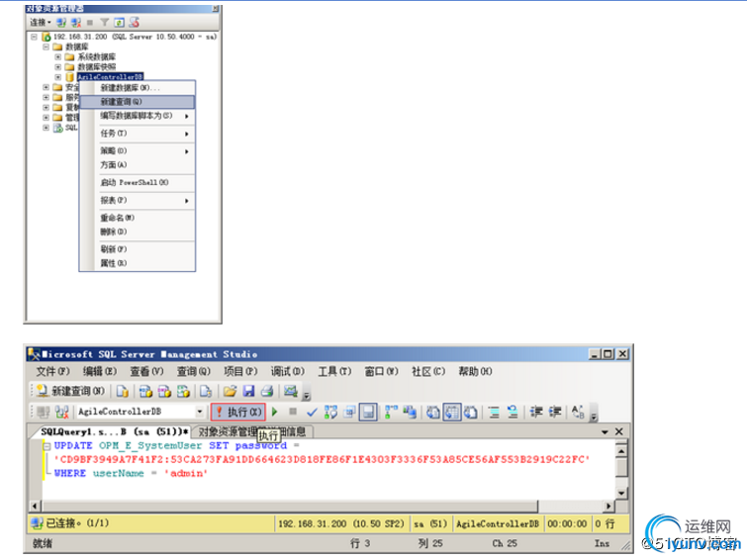Open the Query Options icon
This screenshot has height=560, width=747.
349,412
